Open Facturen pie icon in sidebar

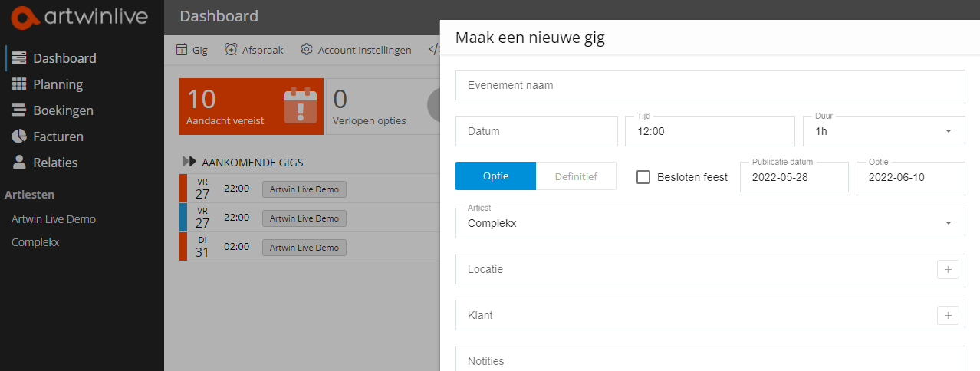[19, 136]
